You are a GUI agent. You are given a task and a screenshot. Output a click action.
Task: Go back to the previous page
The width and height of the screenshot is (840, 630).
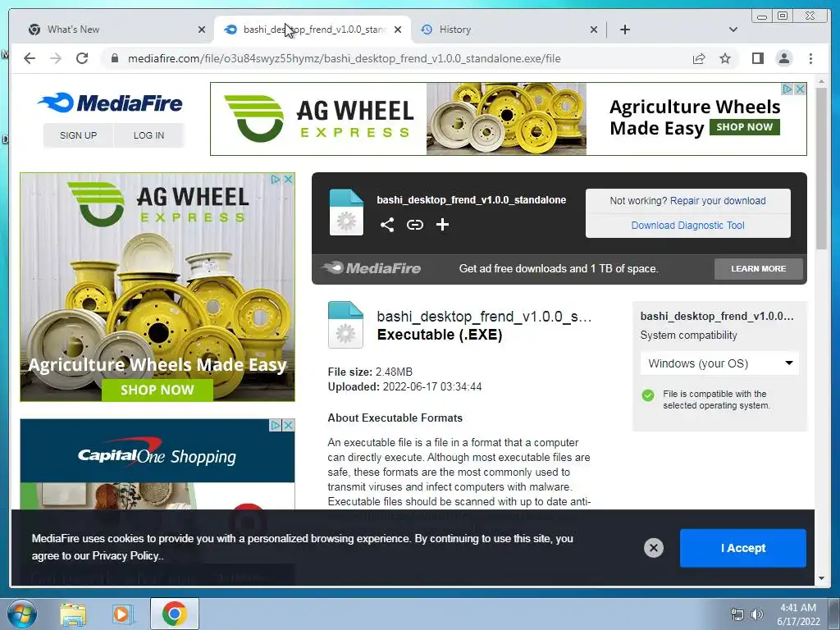coord(30,58)
